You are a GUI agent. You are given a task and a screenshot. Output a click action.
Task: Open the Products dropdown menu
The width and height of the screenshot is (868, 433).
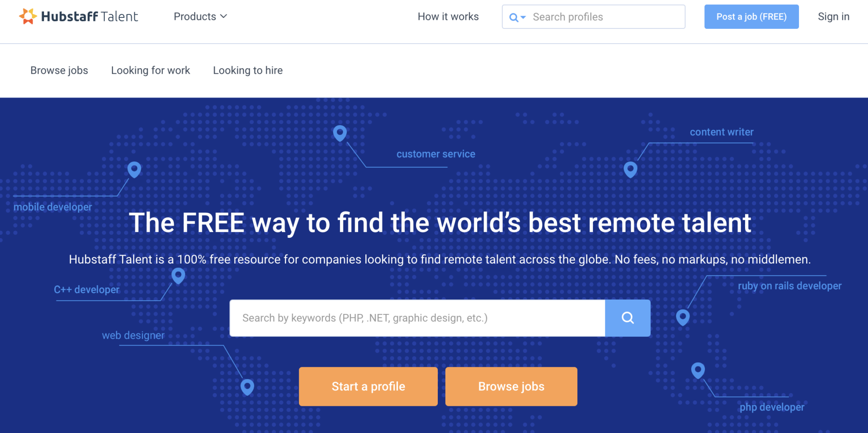(x=200, y=17)
